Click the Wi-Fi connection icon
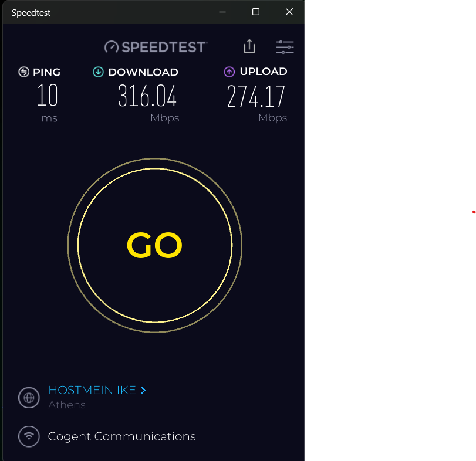The image size is (476, 461). pyautogui.click(x=29, y=436)
